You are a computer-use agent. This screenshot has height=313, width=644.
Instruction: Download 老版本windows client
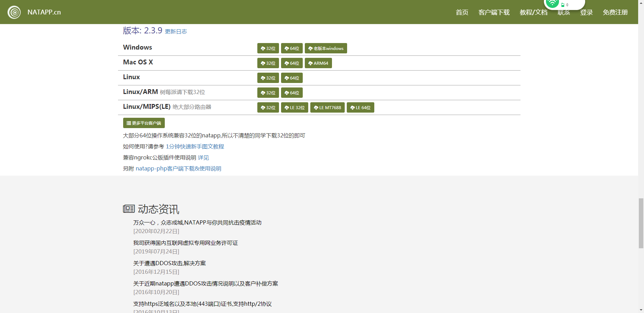pyautogui.click(x=326, y=48)
